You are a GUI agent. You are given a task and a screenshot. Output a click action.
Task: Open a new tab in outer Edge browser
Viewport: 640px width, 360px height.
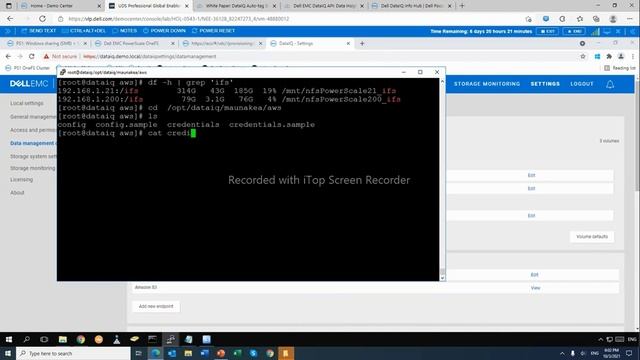pos(462,6)
